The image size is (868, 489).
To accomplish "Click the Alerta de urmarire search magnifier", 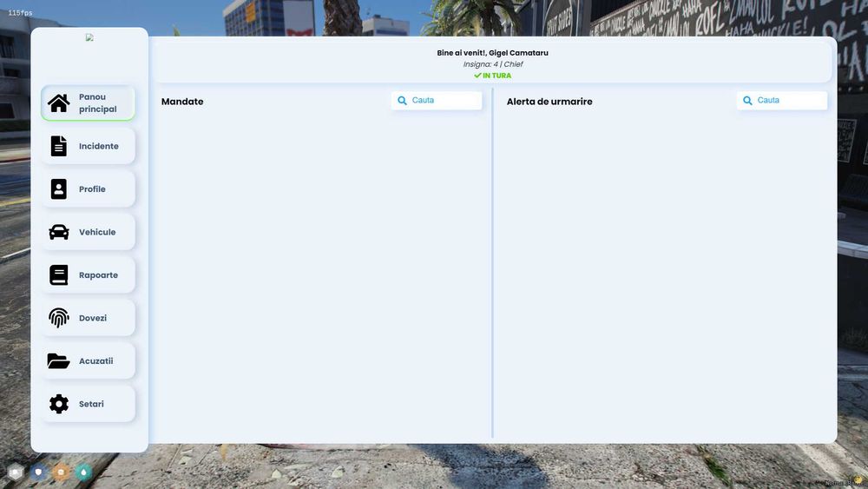I will [x=748, y=101].
